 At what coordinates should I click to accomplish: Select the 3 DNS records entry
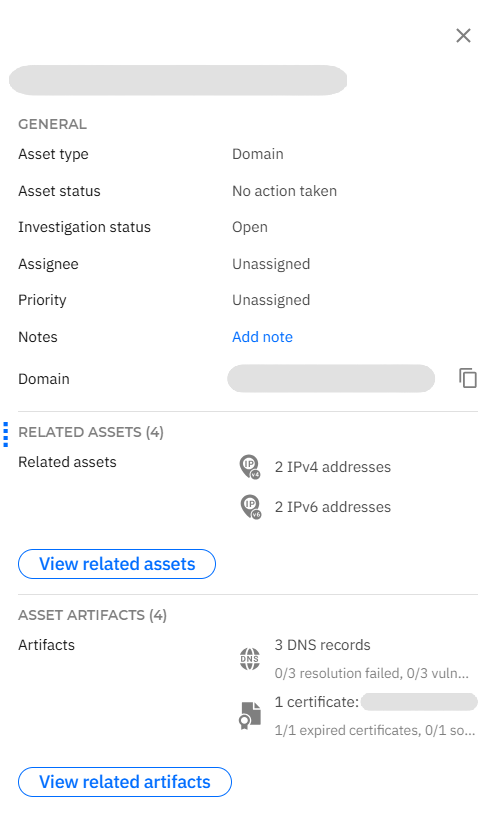pyautogui.click(x=322, y=645)
